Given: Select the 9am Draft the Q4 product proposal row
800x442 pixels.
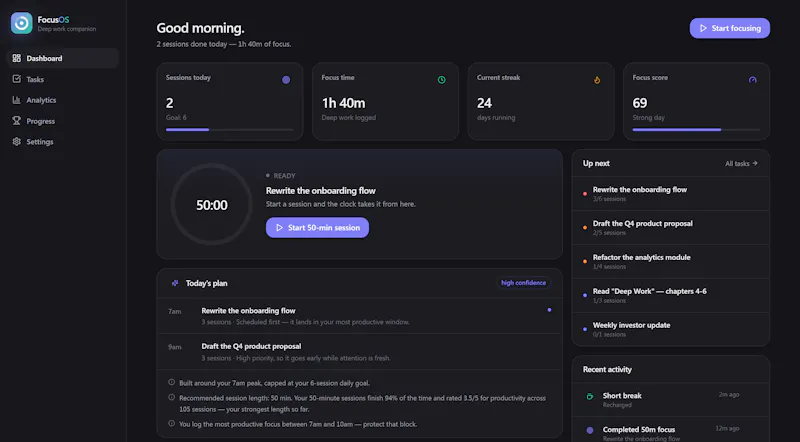Looking at the screenshot, I should (360, 352).
